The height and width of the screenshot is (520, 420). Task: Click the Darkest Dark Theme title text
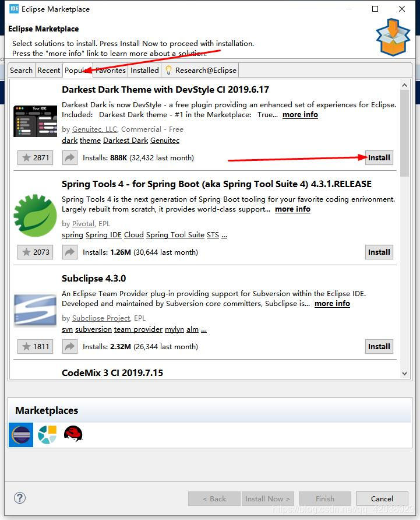[165, 90]
